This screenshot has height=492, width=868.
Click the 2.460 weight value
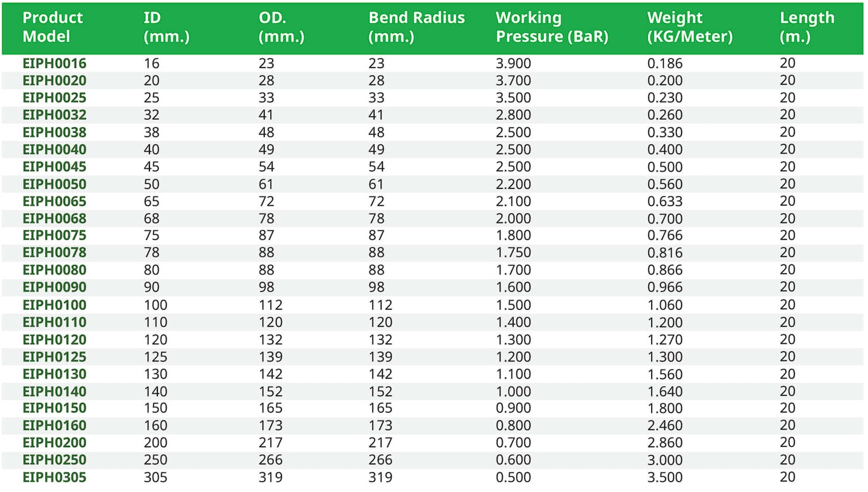(664, 426)
